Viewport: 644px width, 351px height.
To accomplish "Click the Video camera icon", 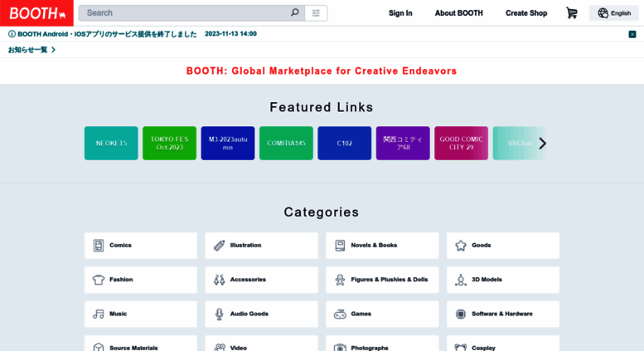I will 220,348.
